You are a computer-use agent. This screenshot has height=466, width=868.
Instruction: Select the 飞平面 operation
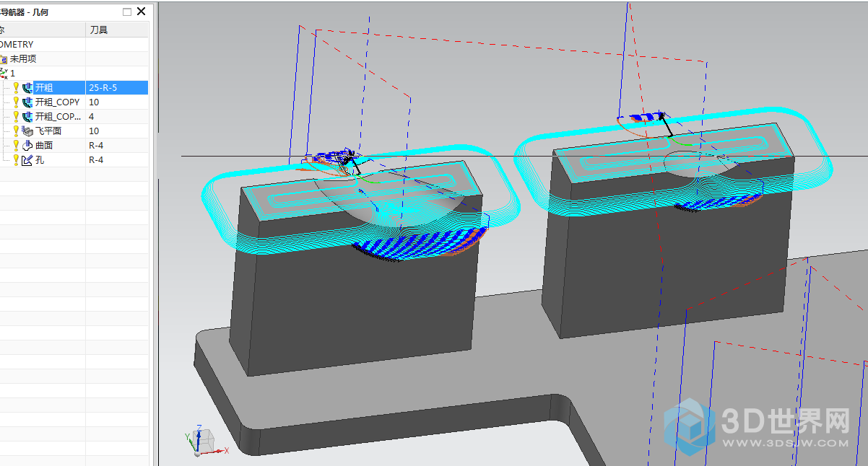click(48, 131)
